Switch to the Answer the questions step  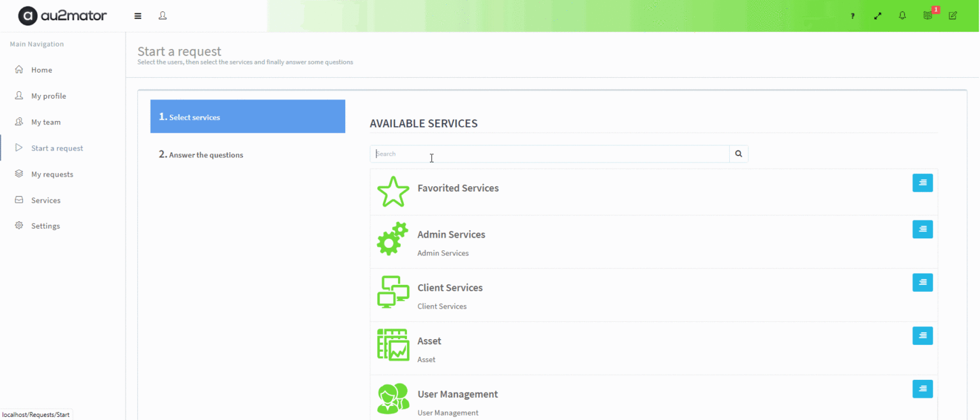[201, 155]
